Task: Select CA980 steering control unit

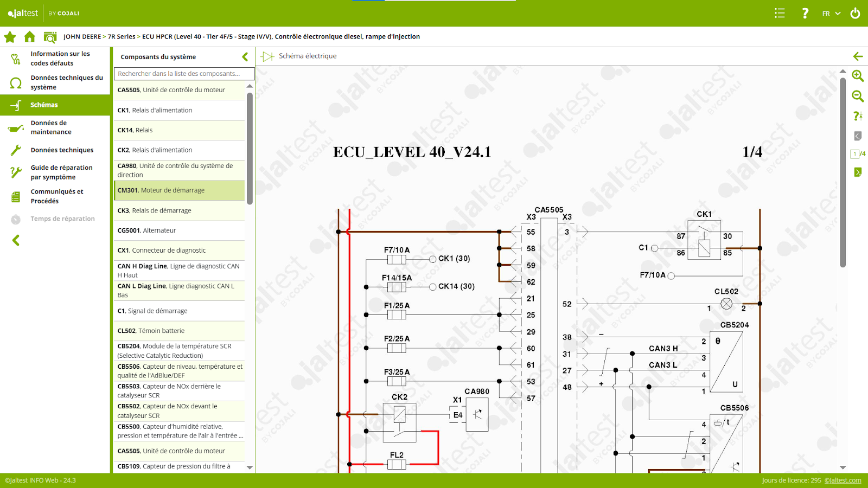Action: tap(179, 170)
